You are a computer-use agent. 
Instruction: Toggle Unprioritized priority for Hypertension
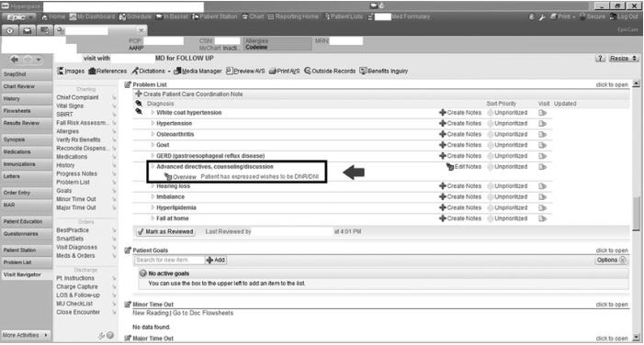[x=508, y=124]
